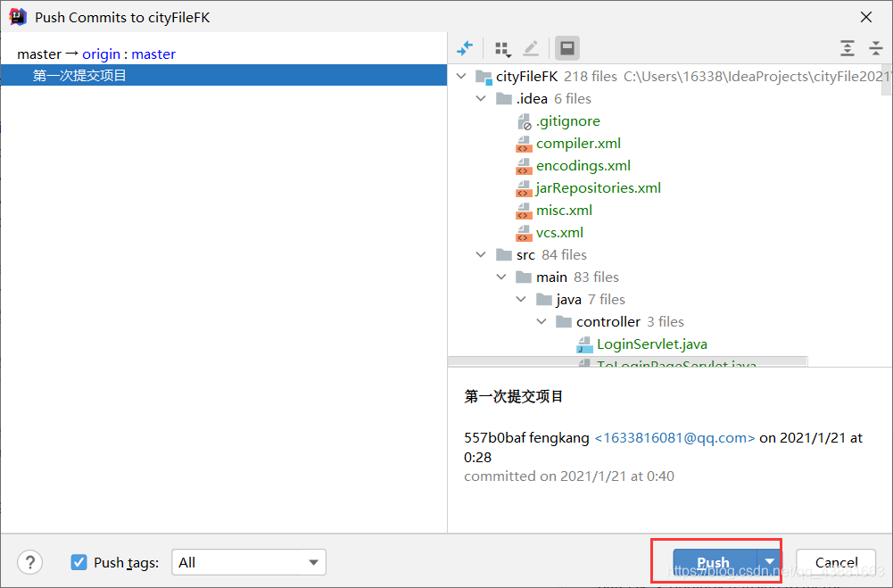Select vcs.xml in the file tree
This screenshot has height=588, width=893.
coord(560,233)
